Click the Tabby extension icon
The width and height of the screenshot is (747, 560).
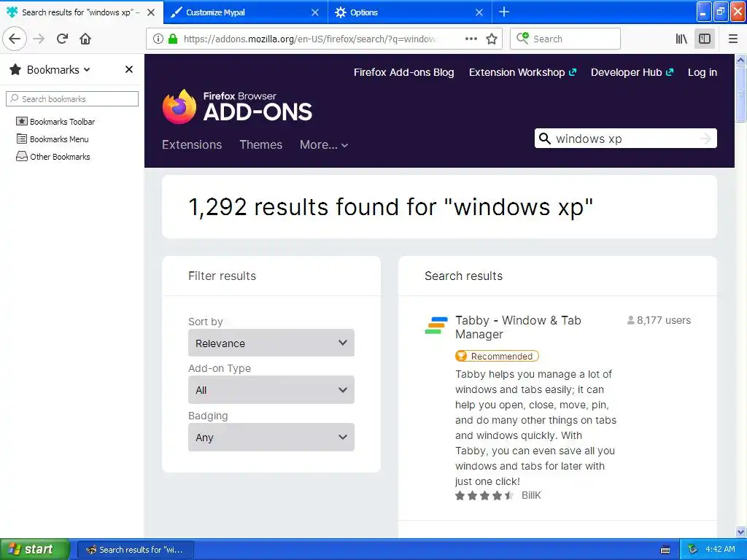pos(436,325)
